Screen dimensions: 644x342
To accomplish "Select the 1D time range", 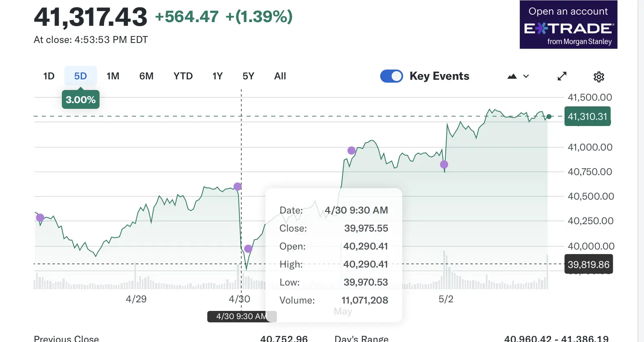I will (x=49, y=76).
